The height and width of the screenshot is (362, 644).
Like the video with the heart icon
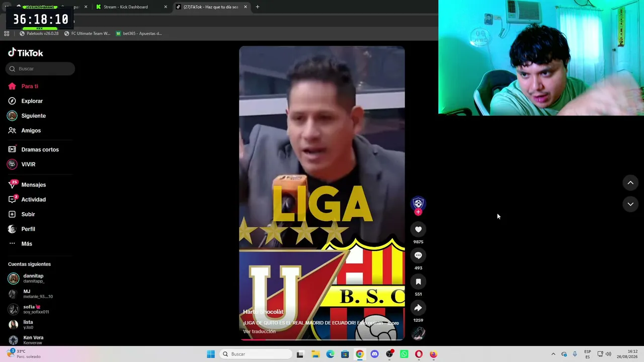coord(418,229)
